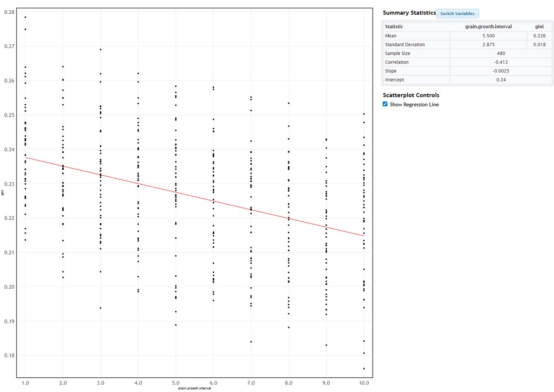Click the y-axis label gini
This screenshot has height=392, width=554.
click(x=3, y=193)
